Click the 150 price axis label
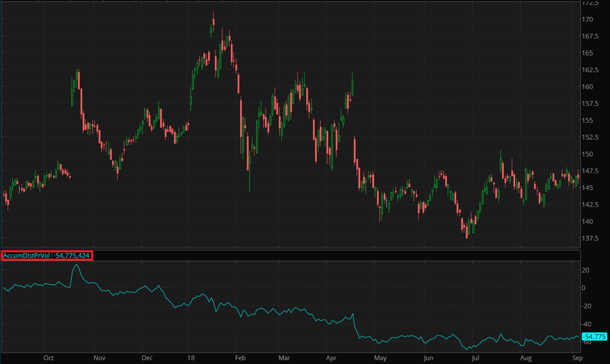 coord(588,154)
